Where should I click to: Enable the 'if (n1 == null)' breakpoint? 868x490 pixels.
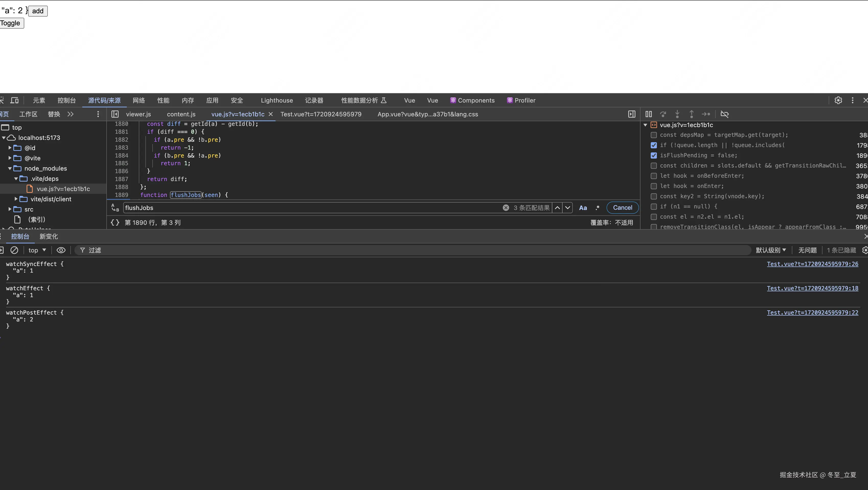pyautogui.click(x=654, y=206)
